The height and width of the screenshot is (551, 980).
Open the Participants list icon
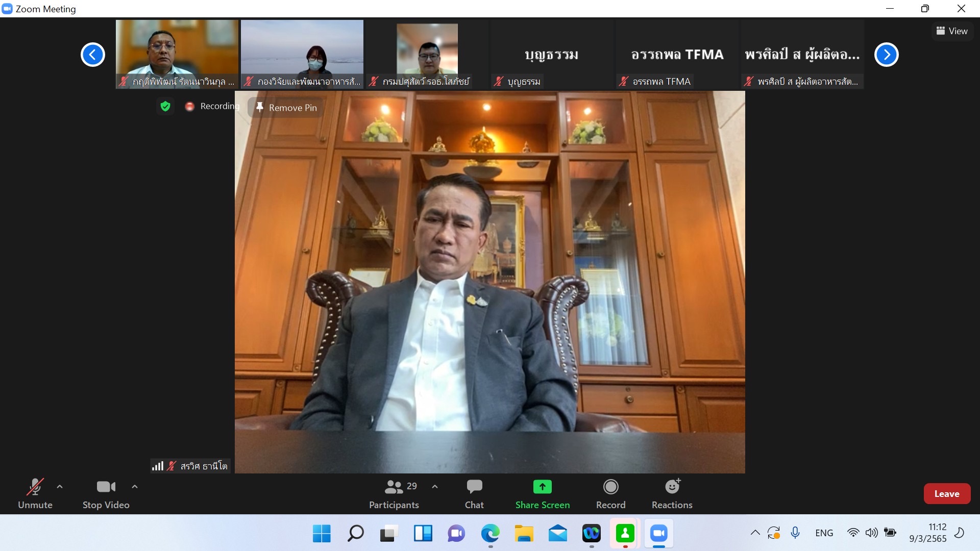click(x=394, y=487)
